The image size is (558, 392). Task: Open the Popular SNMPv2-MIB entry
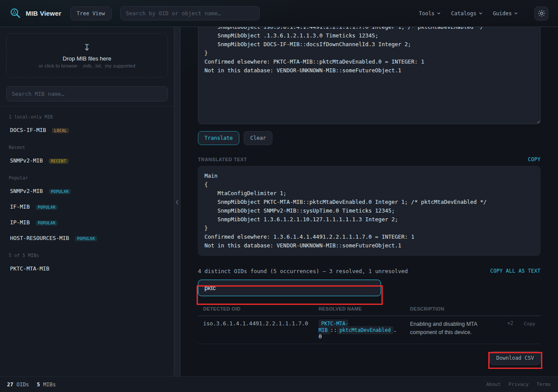[x=87, y=191]
